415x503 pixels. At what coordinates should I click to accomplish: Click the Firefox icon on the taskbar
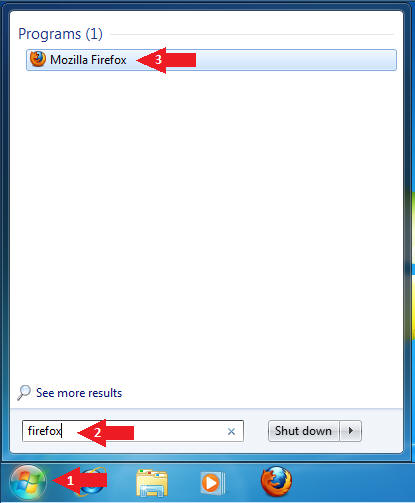[276, 482]
